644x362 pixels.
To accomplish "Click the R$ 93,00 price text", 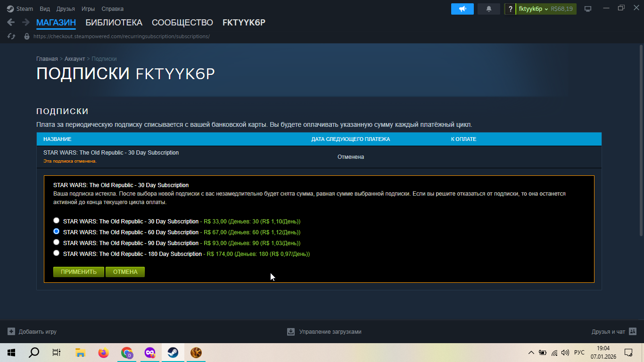I will tap(215, 243).
